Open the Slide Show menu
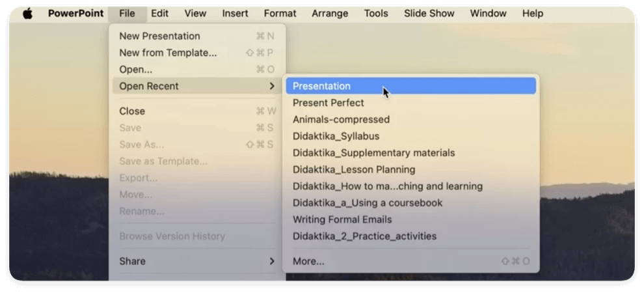This screenshot has width=644, height=293. 429,14
